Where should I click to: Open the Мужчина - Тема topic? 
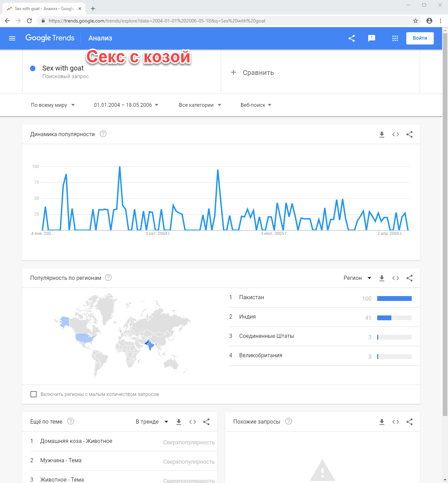click(x=61, y=461)
